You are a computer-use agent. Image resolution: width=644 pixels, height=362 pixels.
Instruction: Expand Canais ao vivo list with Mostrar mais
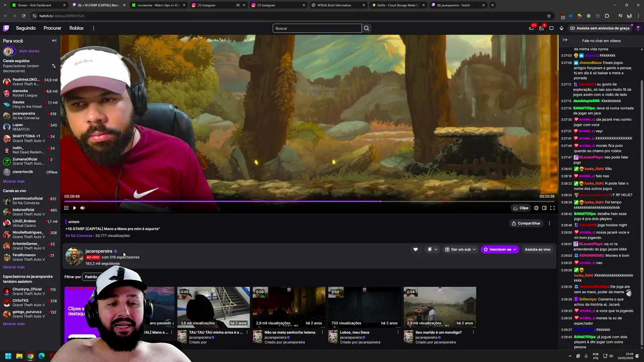coord(14,267)
